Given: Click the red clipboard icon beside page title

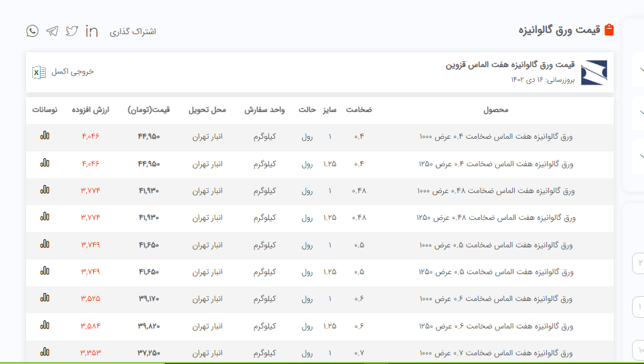Looking at the screenshot, I should click(x=609, y=30).
